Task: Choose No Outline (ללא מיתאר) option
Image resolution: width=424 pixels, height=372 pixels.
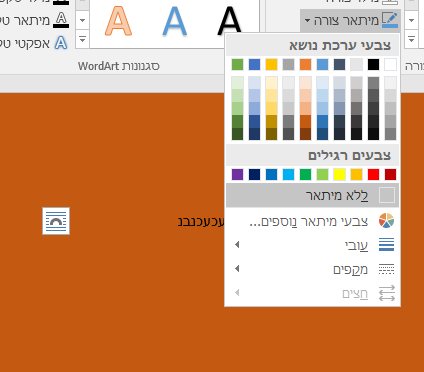Action: point(312,195)
